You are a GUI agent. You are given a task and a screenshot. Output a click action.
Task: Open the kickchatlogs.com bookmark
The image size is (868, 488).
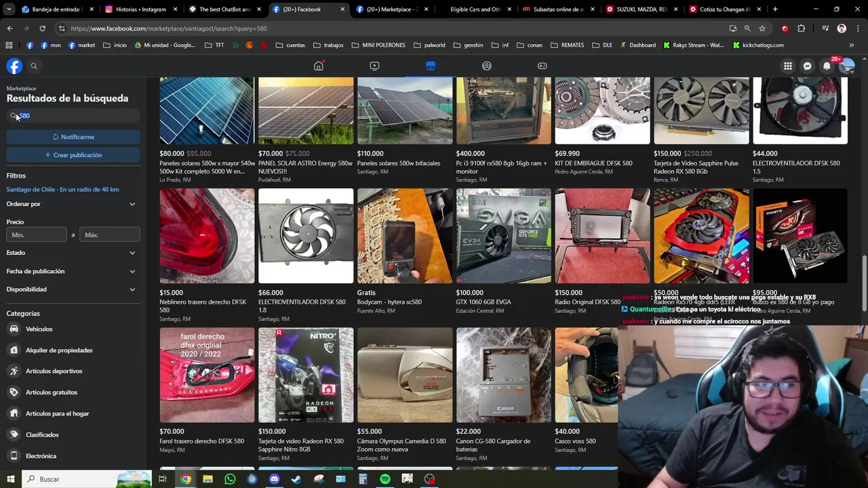pos(758,45)
